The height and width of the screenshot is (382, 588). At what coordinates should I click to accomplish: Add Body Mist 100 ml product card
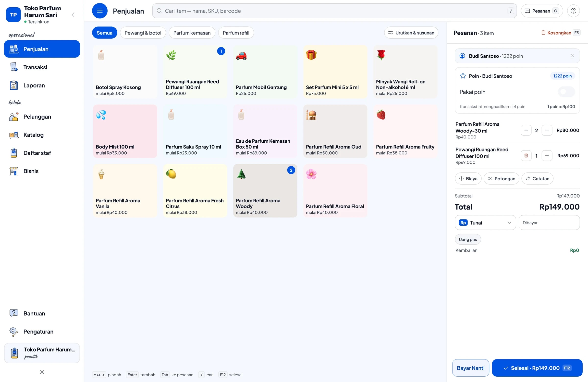[125, 131]
